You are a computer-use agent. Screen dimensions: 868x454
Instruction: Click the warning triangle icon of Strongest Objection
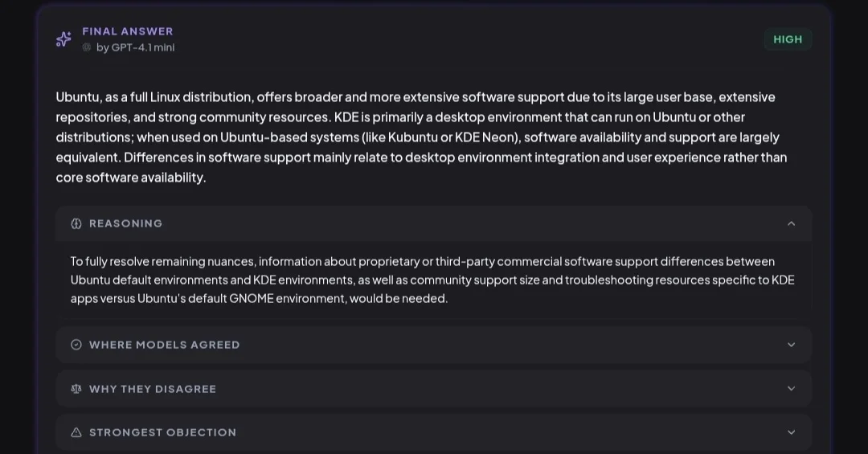[76, 432]
